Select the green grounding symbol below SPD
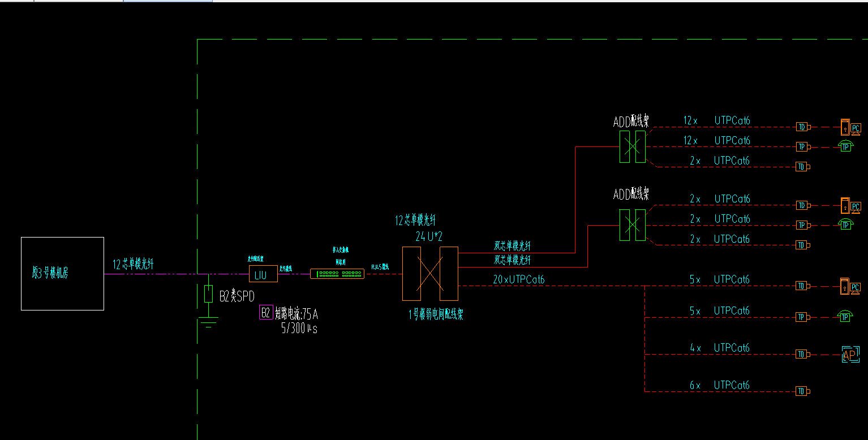This screenshot has height=440, width=868. point(209,323)
